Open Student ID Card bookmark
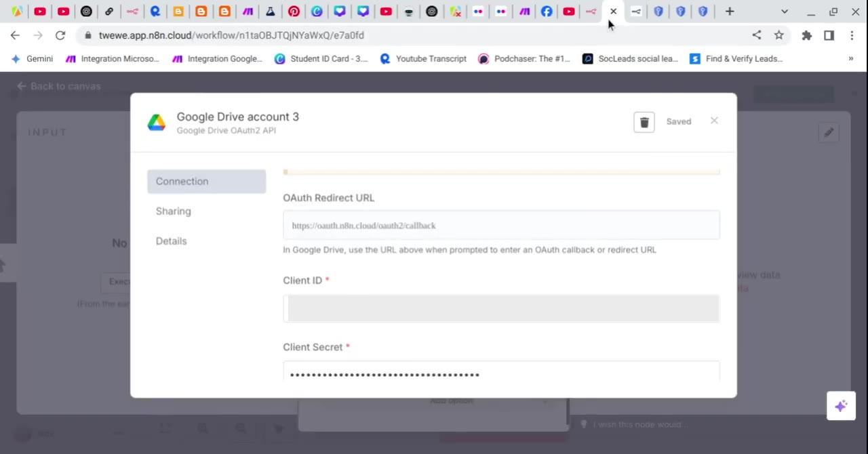The width and height of the screenshot is (868, 454). 321,59
